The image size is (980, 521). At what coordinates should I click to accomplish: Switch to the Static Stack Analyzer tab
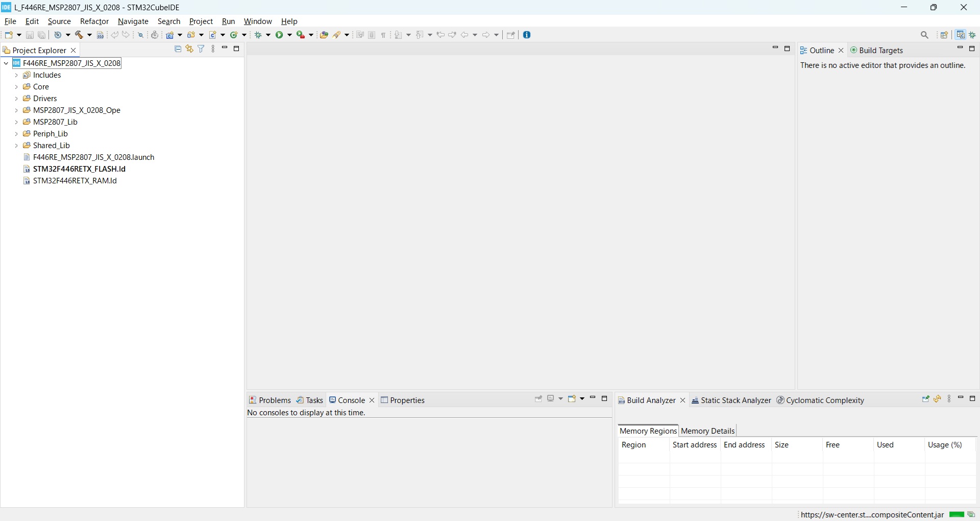click(x=731, y=401)
